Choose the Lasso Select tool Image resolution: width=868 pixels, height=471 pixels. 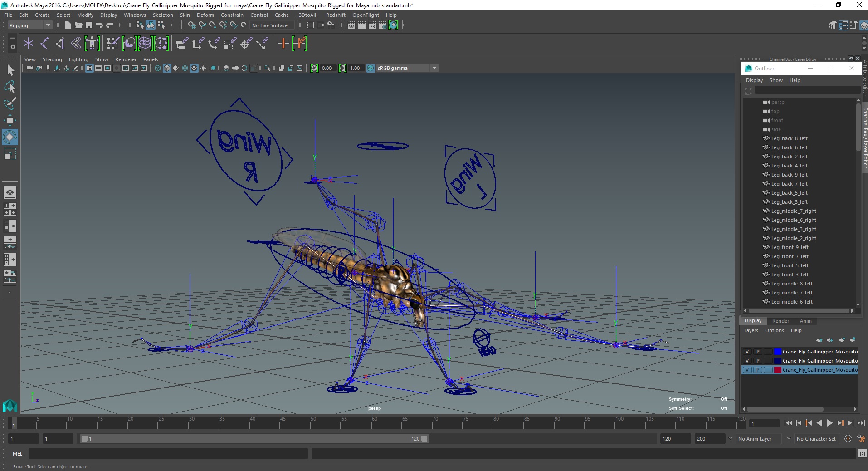point(10,87)
